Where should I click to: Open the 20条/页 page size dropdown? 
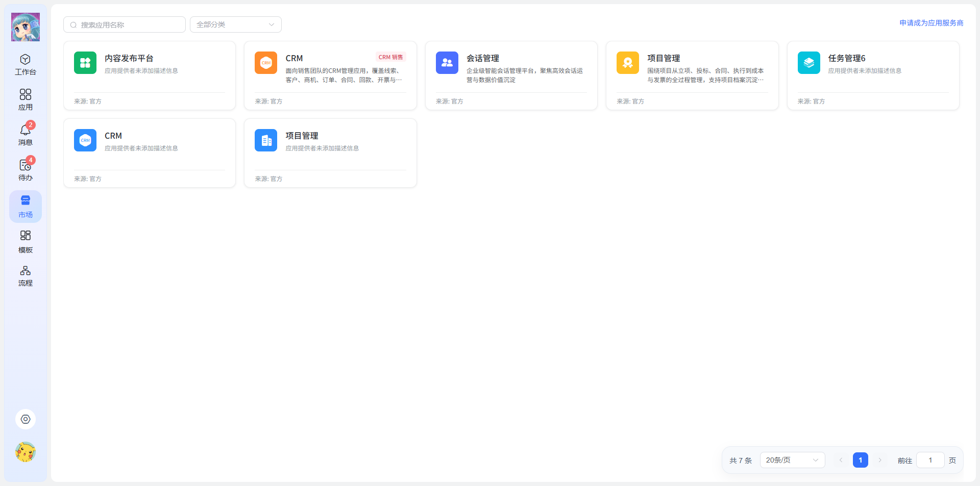[792, 460]
